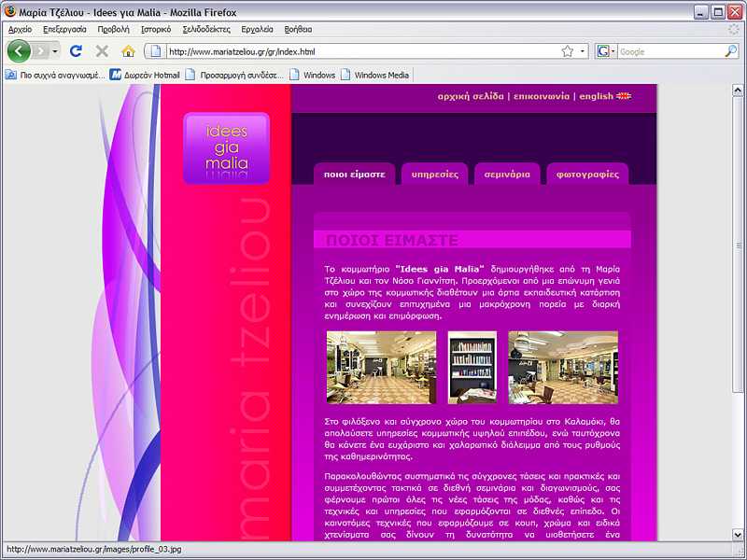Screen dimensions: 747x560
Task: Click the vertical scrollbar thumb
Action: 738,245
